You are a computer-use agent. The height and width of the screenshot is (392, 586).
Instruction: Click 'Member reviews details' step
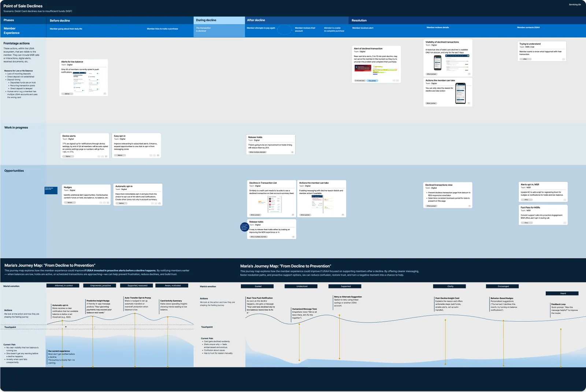[438, 27]
